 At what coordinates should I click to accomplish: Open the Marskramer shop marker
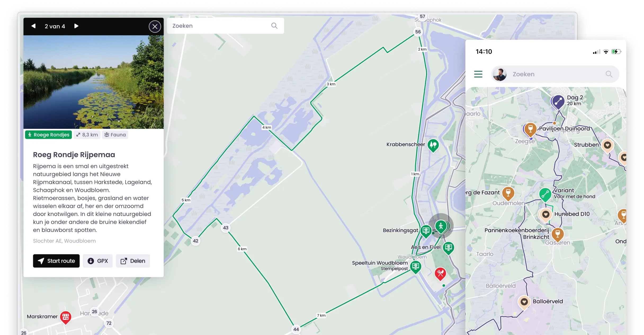coord(66,317)
